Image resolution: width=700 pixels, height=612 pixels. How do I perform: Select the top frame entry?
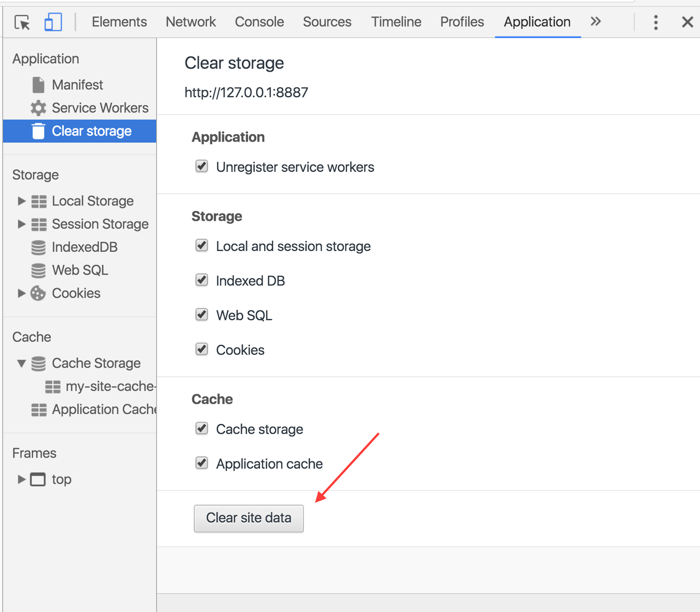(62, 480)
